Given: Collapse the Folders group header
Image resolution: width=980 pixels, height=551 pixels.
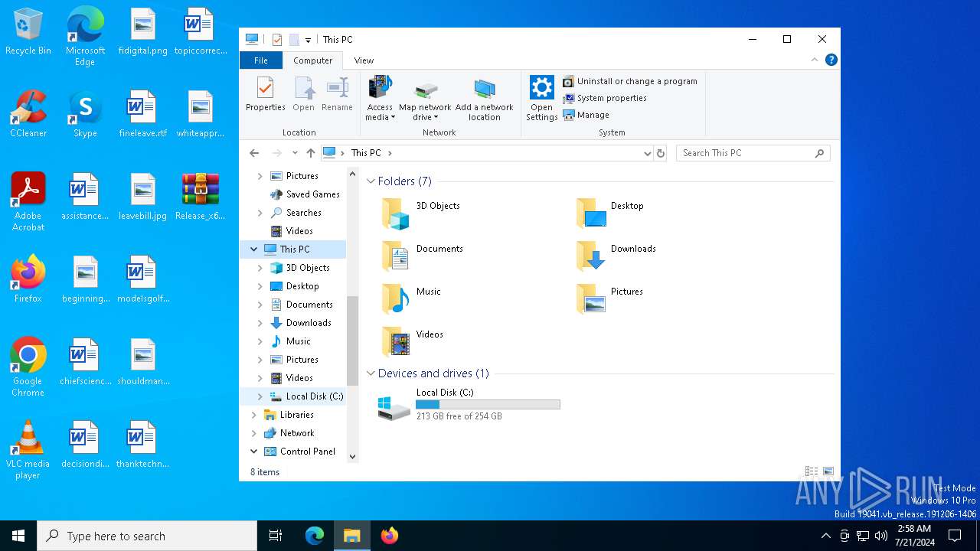Looking at the screenshot, I should click(x=371, y=181).
